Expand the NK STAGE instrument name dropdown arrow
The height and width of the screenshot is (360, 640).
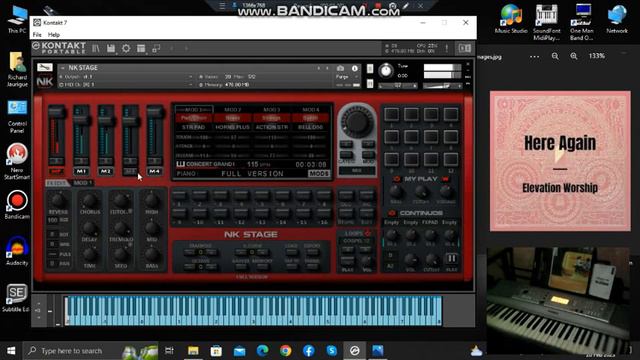[x=62, y=68]
